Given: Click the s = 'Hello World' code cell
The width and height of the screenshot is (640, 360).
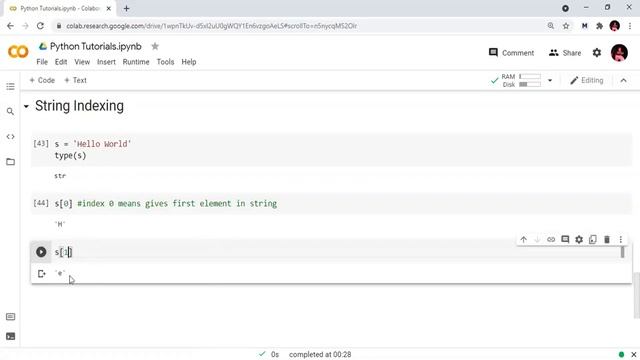Looking at the screenshot, I should click(x=331, y=149).
